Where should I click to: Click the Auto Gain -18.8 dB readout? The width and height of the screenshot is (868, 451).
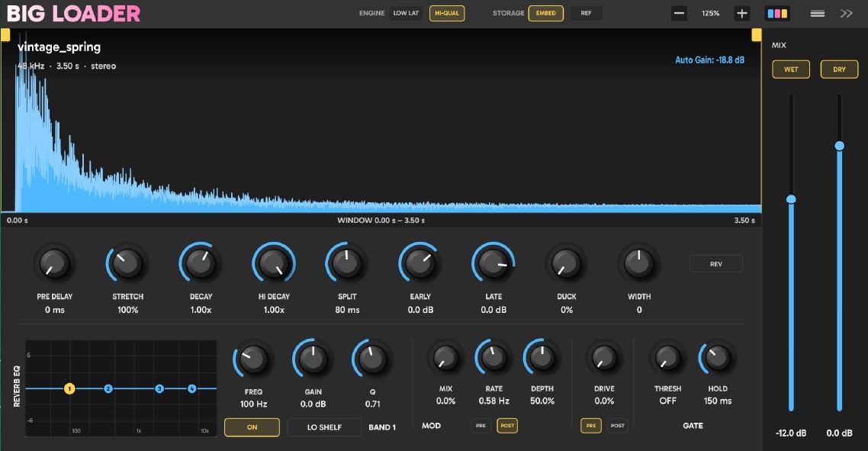(709, 60)
